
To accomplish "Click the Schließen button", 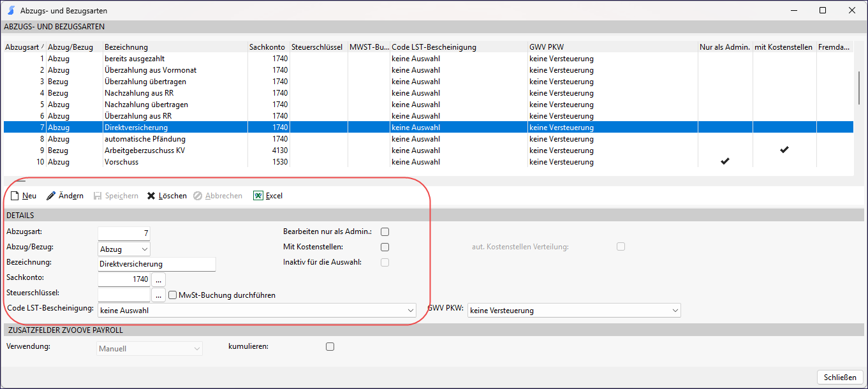I will pyautogui.click(x=840, y=378).
